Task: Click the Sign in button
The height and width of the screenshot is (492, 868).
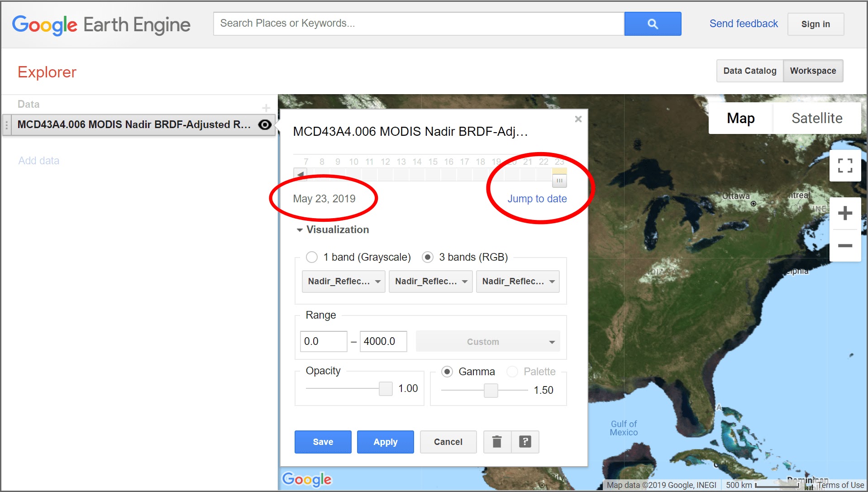Action: [816, 24]
